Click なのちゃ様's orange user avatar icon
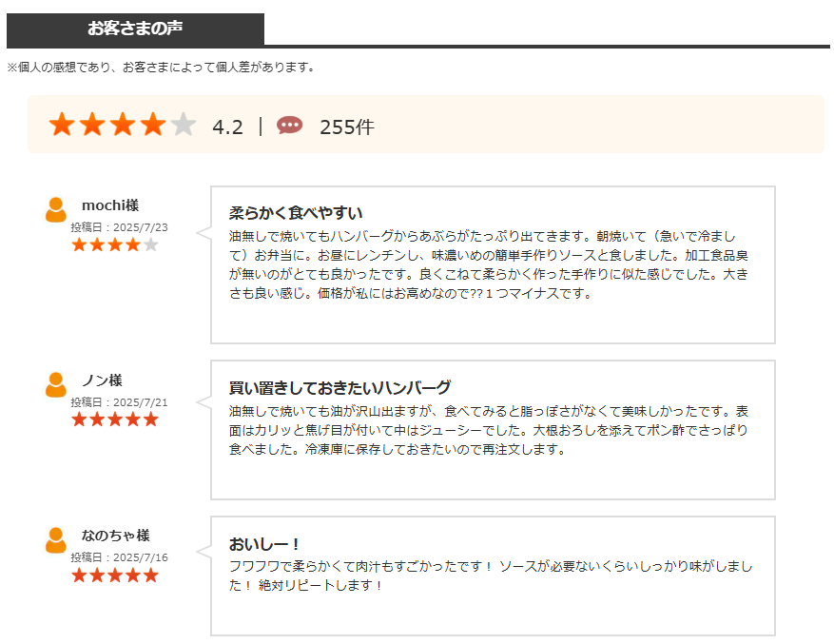Image resolution: width=834 pixels, height=644 pixels. 56,540
